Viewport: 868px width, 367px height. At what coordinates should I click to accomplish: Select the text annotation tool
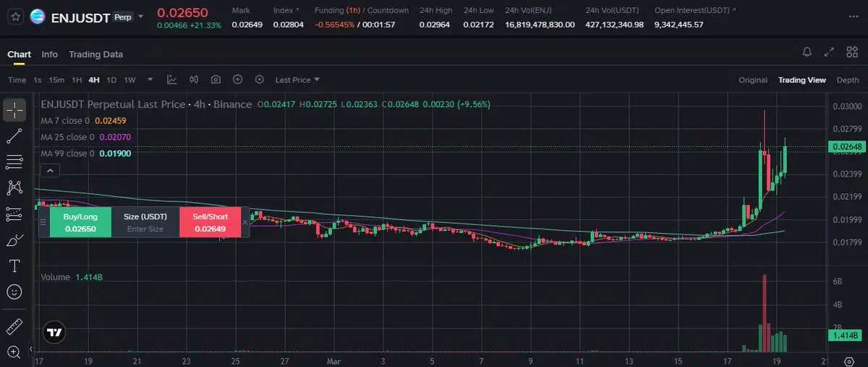tap(14, 266)
